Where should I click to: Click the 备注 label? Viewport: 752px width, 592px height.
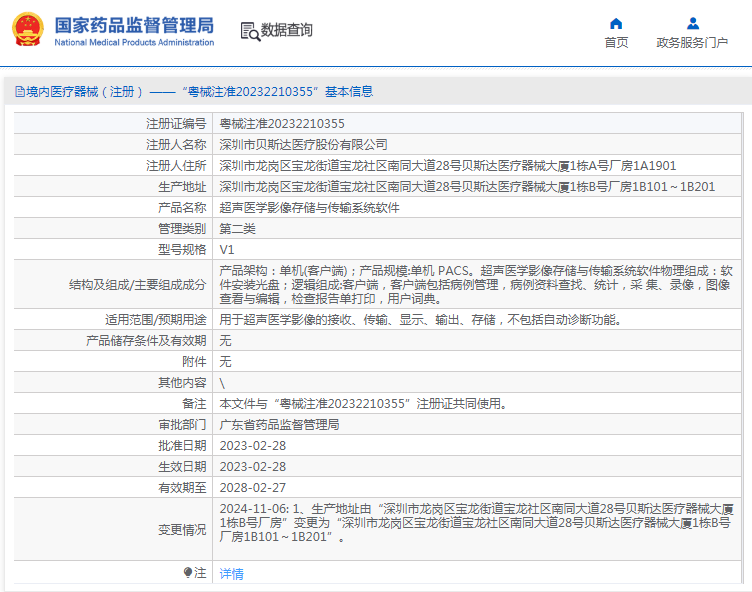pos(194,404)
